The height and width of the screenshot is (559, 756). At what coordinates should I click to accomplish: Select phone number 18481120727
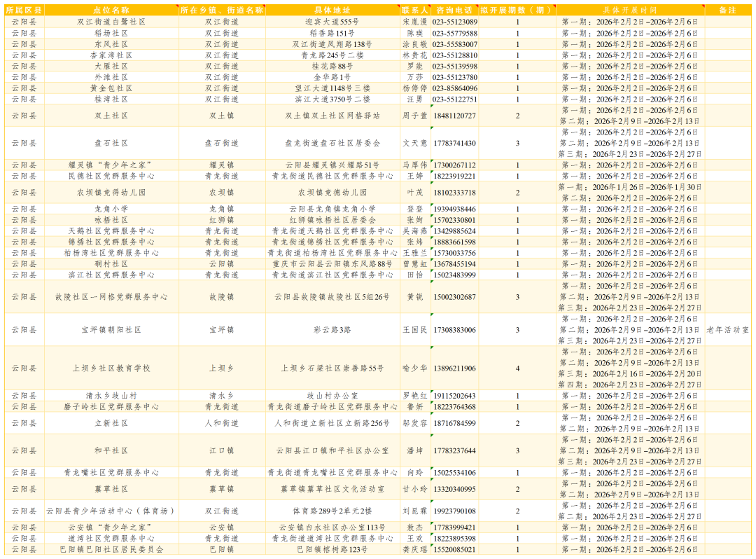(x=454, y=116)
